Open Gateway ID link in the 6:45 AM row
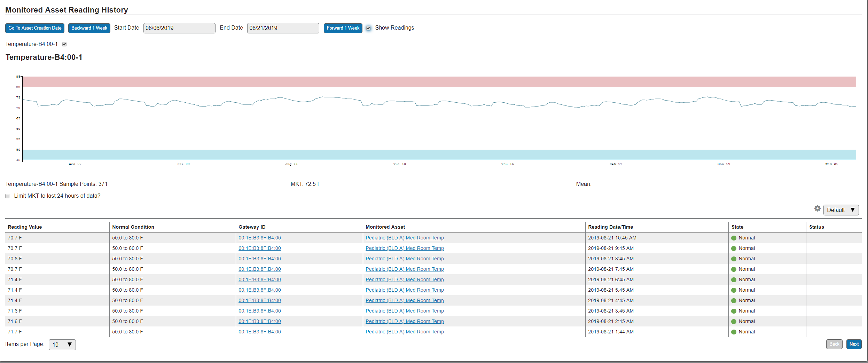 (260, 279)
